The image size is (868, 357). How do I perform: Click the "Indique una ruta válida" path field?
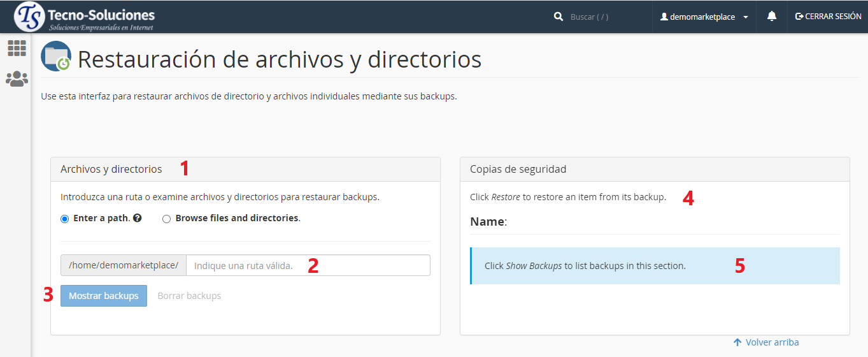click(308, 265)
